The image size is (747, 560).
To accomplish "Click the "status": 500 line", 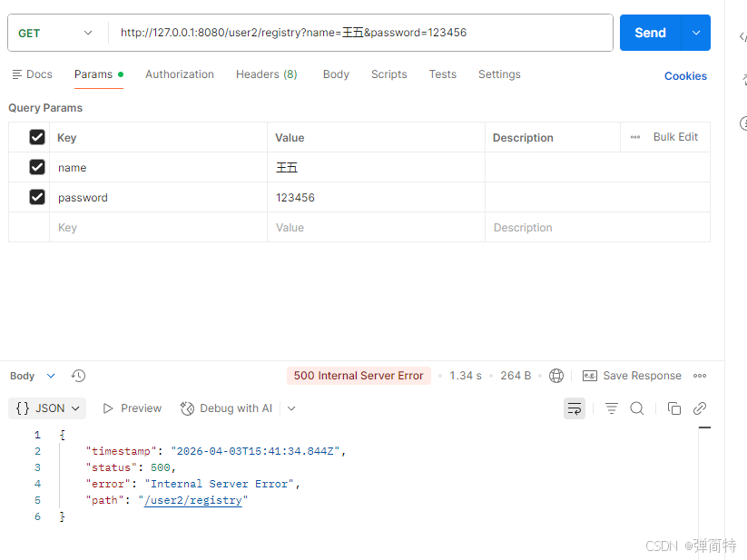I will (131, 467).
